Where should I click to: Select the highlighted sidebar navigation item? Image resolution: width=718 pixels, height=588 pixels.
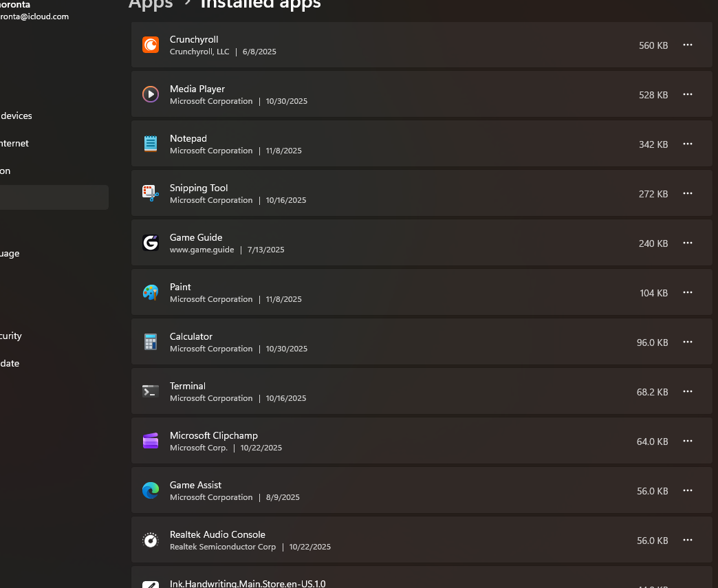(x=54, y=197)
